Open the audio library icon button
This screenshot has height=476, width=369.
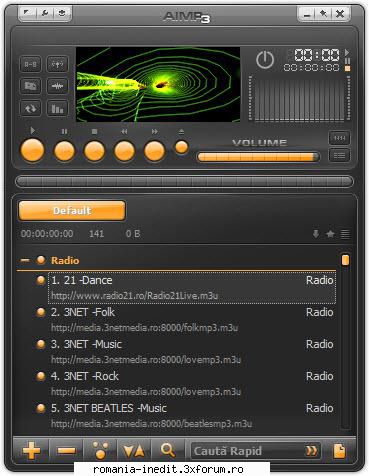point(31,86)
